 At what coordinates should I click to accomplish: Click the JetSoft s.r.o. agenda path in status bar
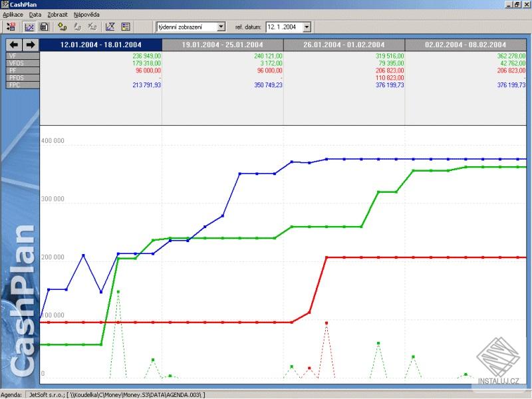tap(117, 395)
